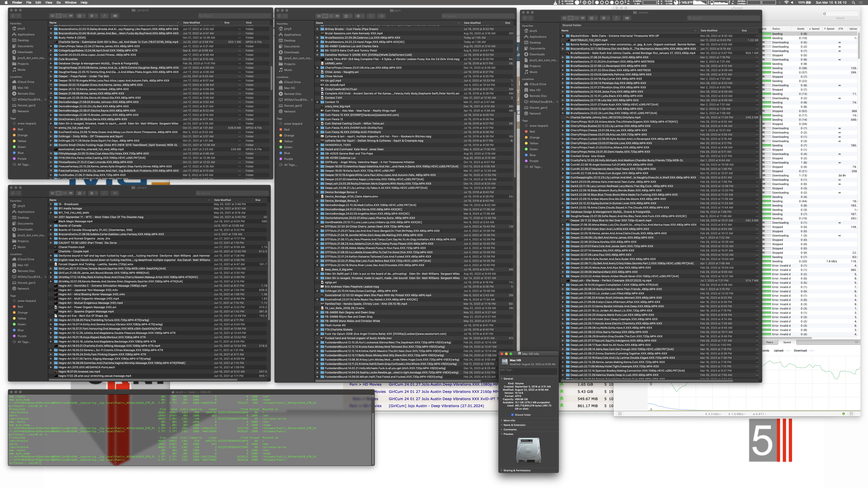Expand Boards of Canada folder disclosure triangle
Viewport: 868px width, 488px height.
[51, 226]
